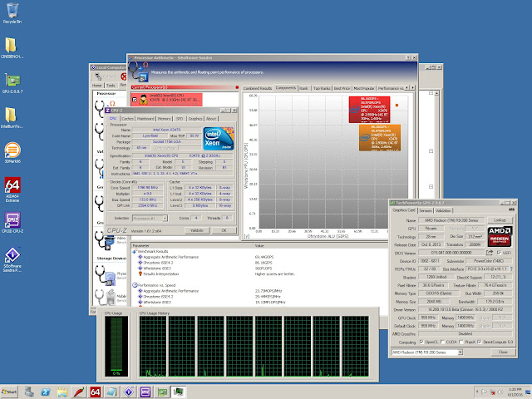Open the Home tab in Local Computer window
The width and height of the screenshot is (532, 399).
point(96,86)
